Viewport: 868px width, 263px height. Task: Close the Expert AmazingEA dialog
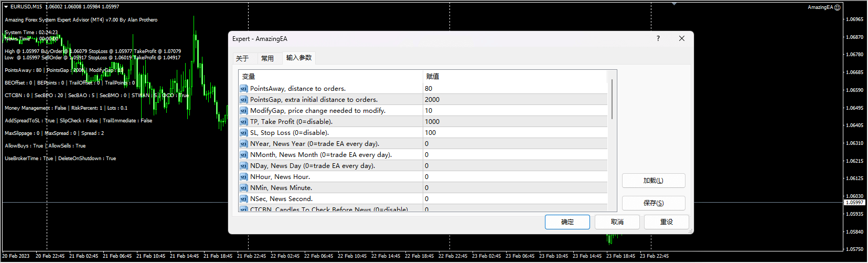(x=682, y=38)
